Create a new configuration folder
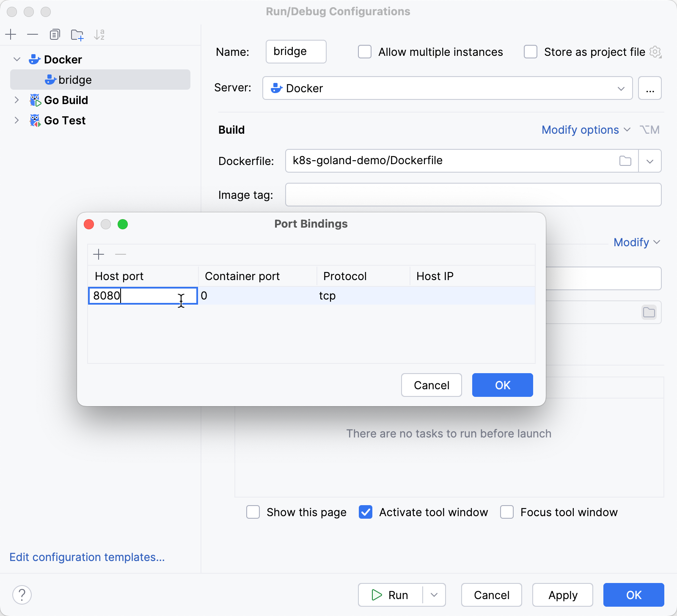 77,34
